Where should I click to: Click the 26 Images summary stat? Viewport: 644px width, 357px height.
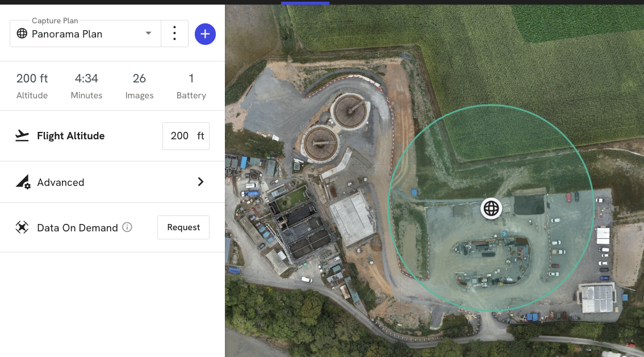coord(139,86)
